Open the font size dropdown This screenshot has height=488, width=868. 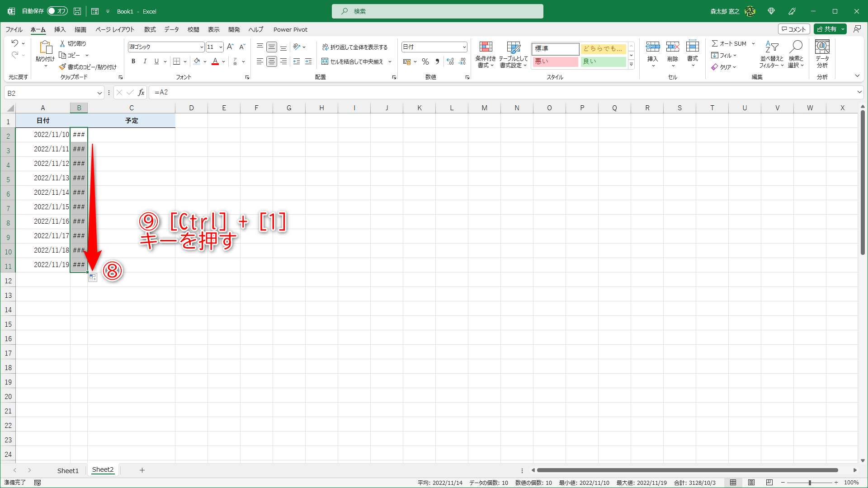pyautogui.click(x=221, y=47)
